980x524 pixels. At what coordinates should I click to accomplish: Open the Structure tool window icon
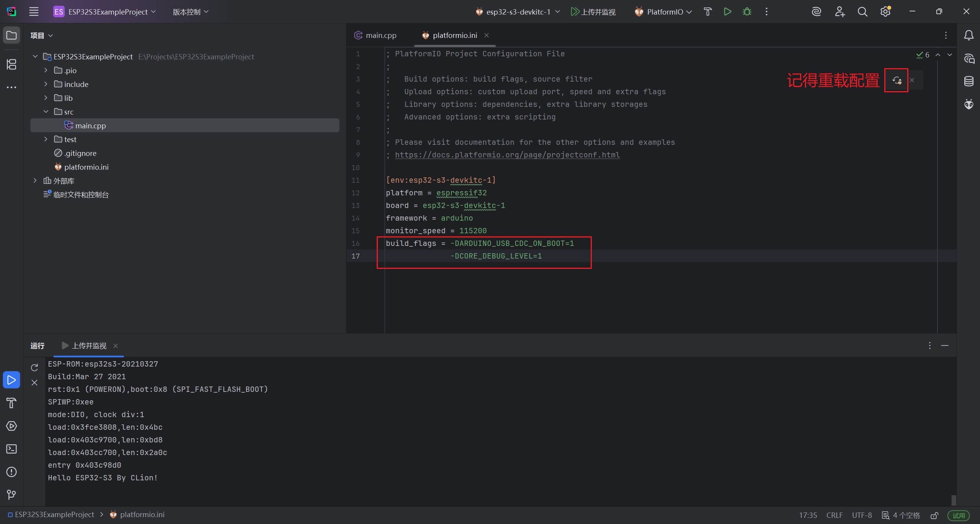11,64
